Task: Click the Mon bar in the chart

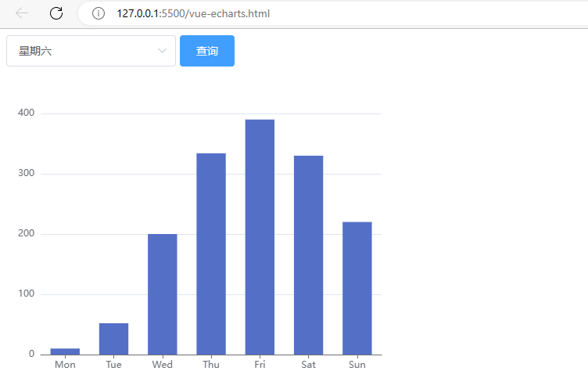Action: click(65, 351)
